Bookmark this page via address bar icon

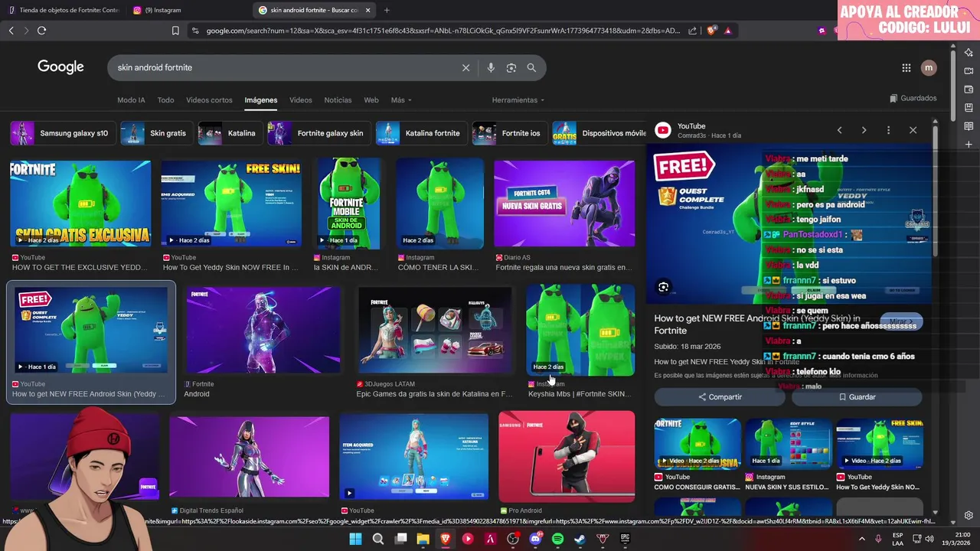coord(175,31)
